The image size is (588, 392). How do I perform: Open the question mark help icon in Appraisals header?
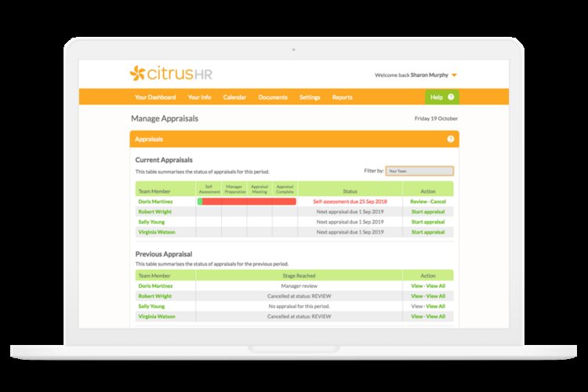click(x=450, y=139)
